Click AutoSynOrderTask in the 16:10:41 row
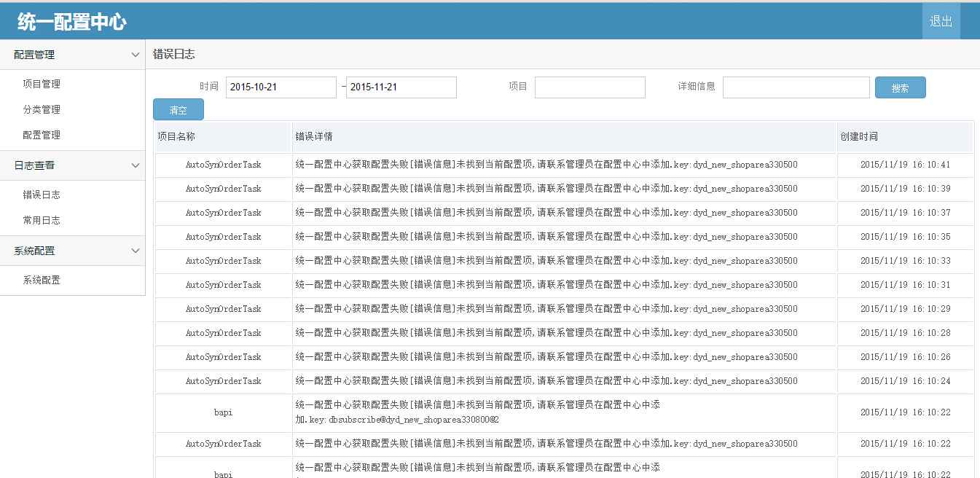Viewport: 980px width, 478px height. point(223,165)
